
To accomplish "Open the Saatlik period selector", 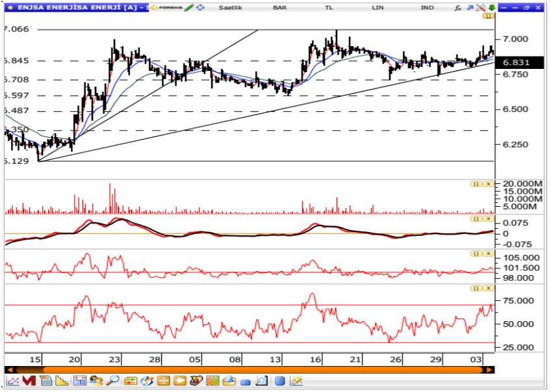I will [x=230, y=7].
